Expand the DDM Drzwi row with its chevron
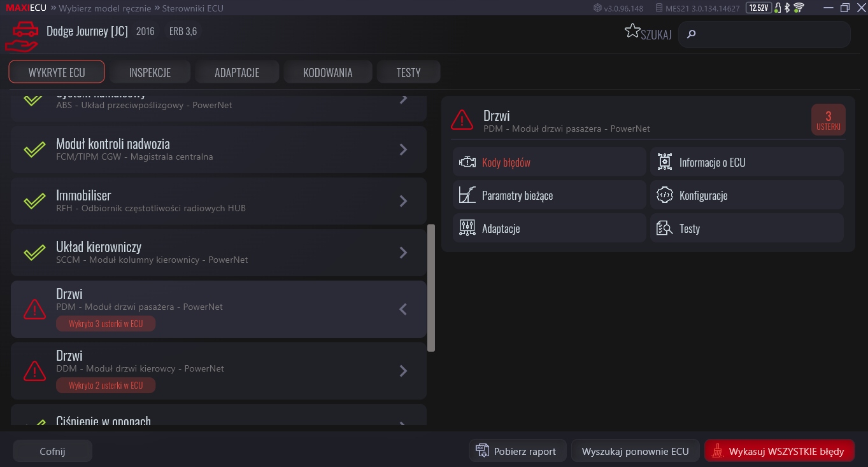This screenshot has height=467, width=868. click(x=403, y=371)
